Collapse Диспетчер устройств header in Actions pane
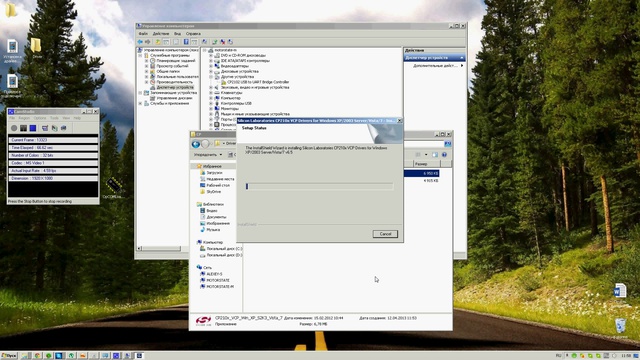This screenshot has height=360, width=640. pyautogui.click(x=462, y=58)
